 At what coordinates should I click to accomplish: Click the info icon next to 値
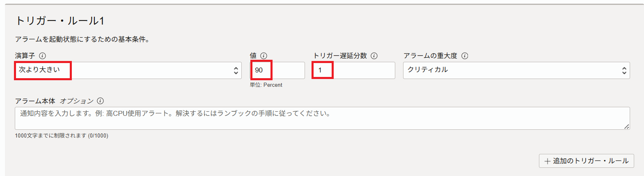tap(264, 56)
